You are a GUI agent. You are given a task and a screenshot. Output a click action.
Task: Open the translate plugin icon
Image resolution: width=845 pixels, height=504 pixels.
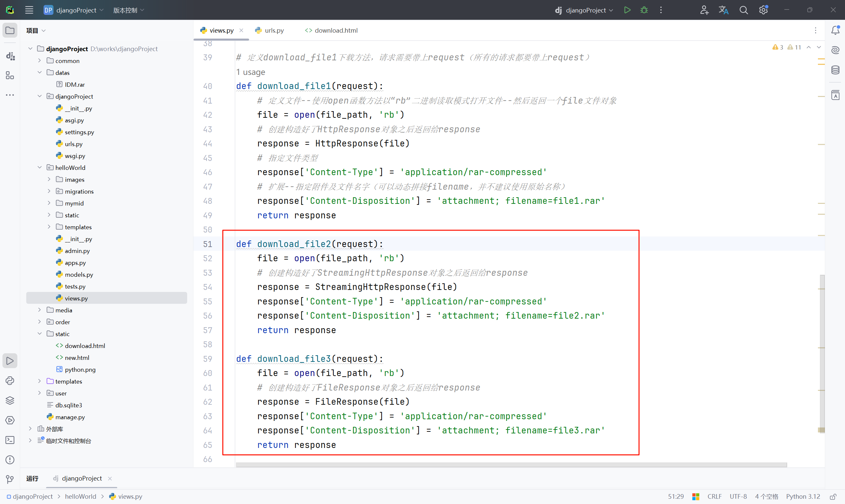click(x=723, y=10)
